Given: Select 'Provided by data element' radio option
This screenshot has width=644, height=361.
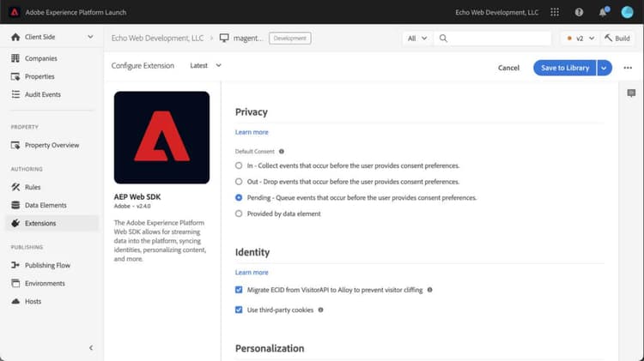Looking at the screenshot, I should click(x=239, y=214).
